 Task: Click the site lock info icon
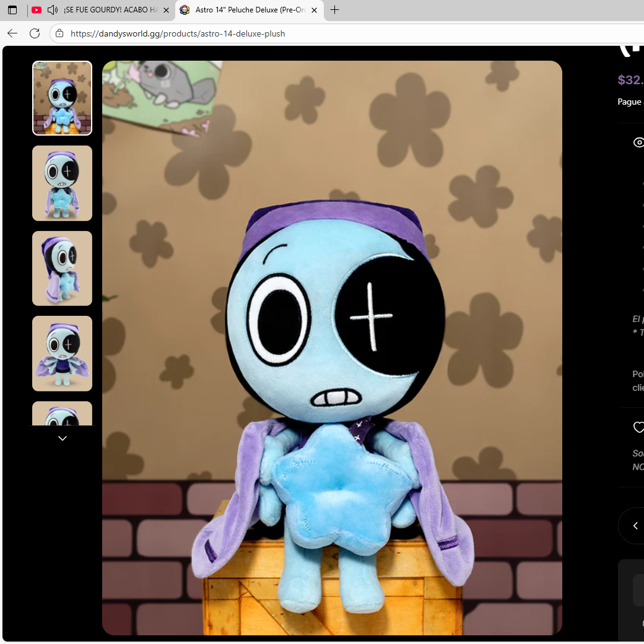[x=59, y=33]
